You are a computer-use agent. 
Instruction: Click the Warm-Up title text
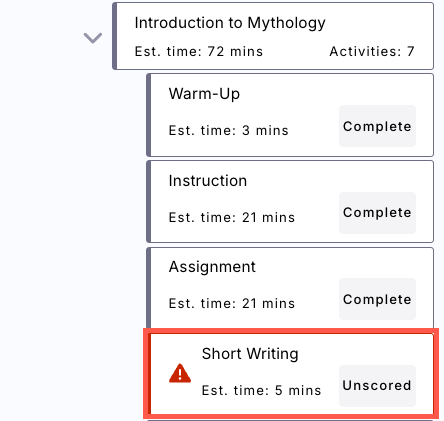[x=204, y=94]
